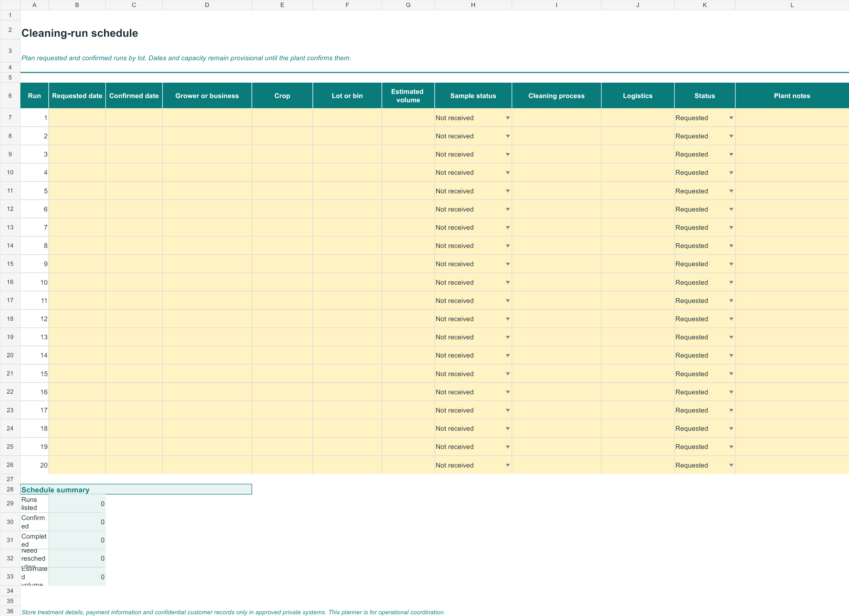Click the Lot or bin header cell
Screen dimensions: 849x616
347,96
